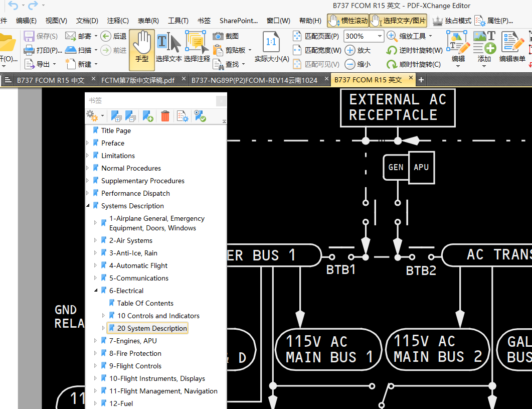Open the 视图(V) View menu

(56, 21)
